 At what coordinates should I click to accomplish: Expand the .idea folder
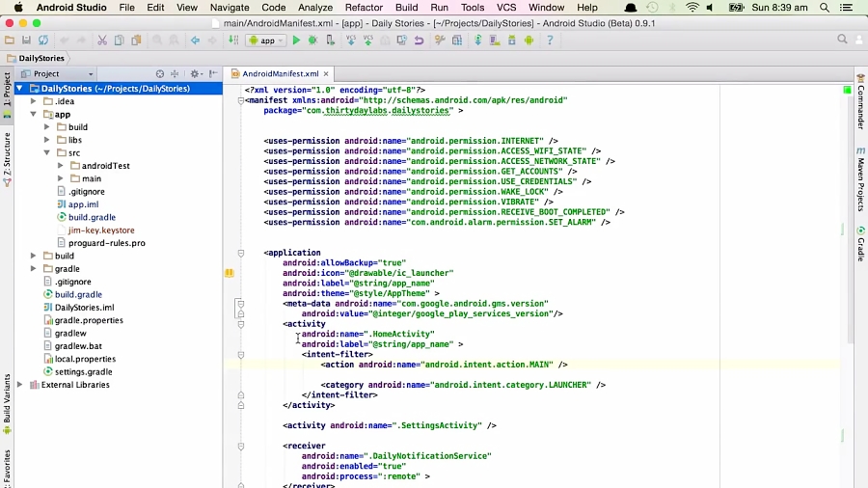coord(33,101)
